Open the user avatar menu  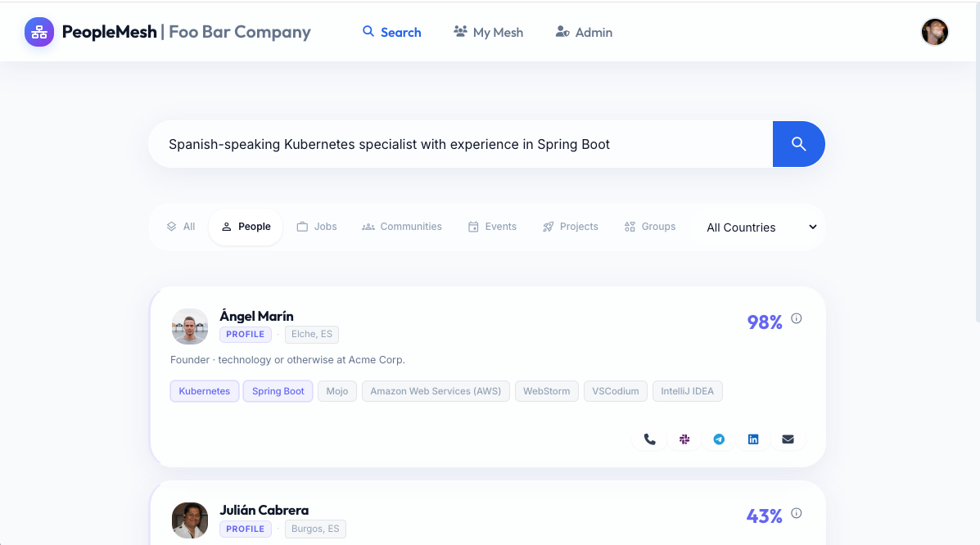[934, 32]
